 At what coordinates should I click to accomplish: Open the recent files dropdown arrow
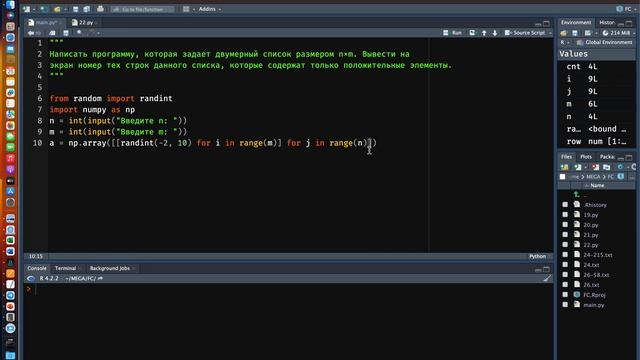pyautogui.click(x=65, y=9)
